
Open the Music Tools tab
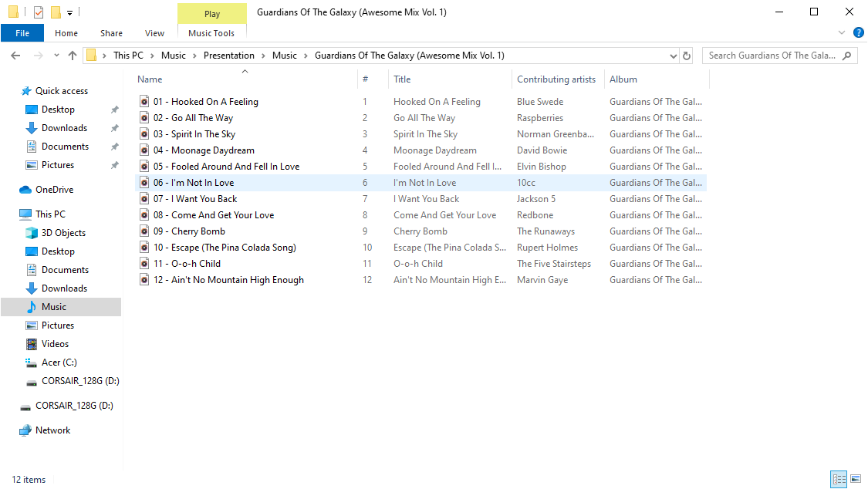211,33
